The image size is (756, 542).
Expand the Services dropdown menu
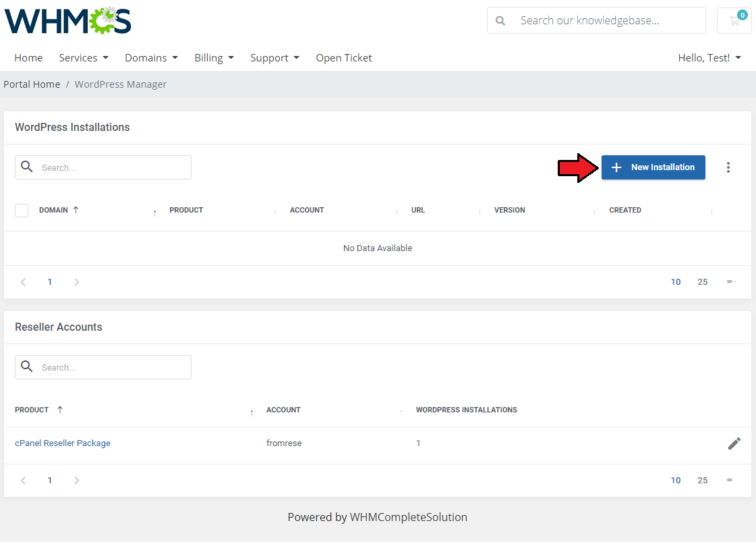83,58
